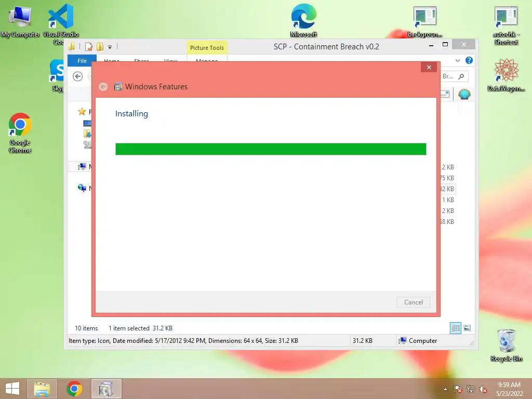Screen dimensions: 532x399
Task: Expand the Explorer ribbon chevron
Action: tap(458, 60)
